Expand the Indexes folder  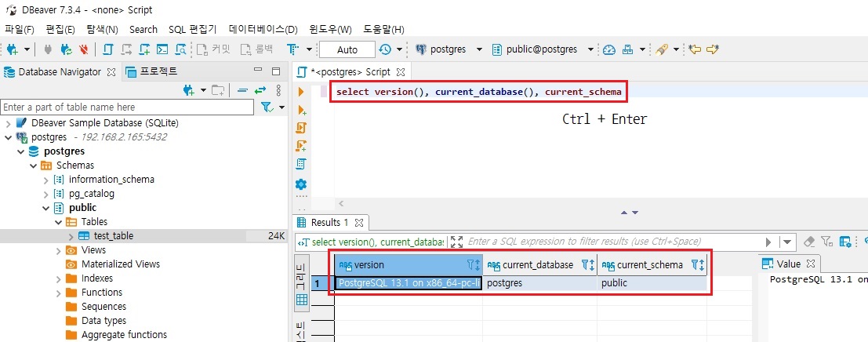click(59, 278)
